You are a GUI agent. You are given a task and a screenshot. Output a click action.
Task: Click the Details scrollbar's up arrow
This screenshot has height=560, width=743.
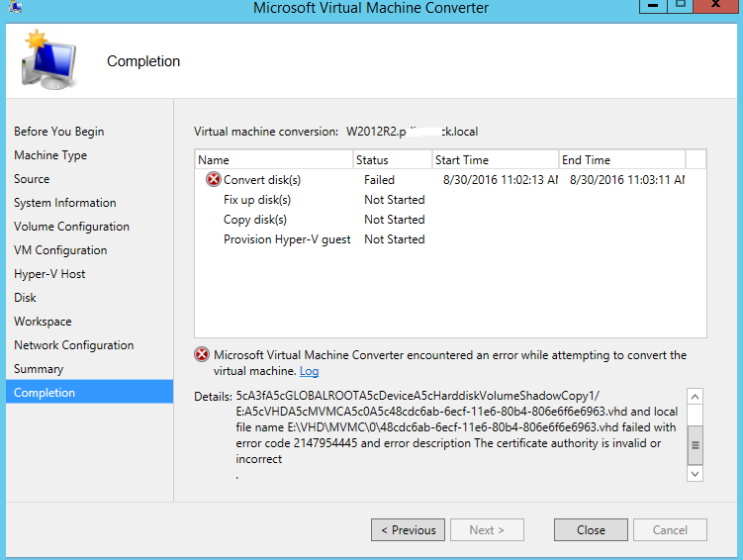pyautogui.click(x=695, y=396)
